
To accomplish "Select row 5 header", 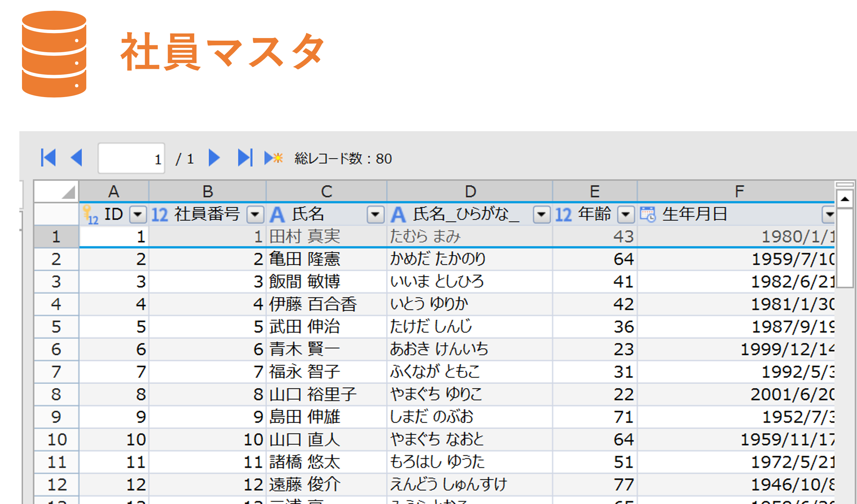I will [56, 327].
